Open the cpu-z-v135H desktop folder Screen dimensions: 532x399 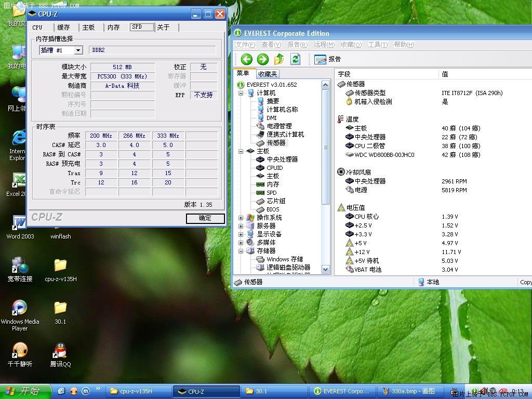point(61,270)
